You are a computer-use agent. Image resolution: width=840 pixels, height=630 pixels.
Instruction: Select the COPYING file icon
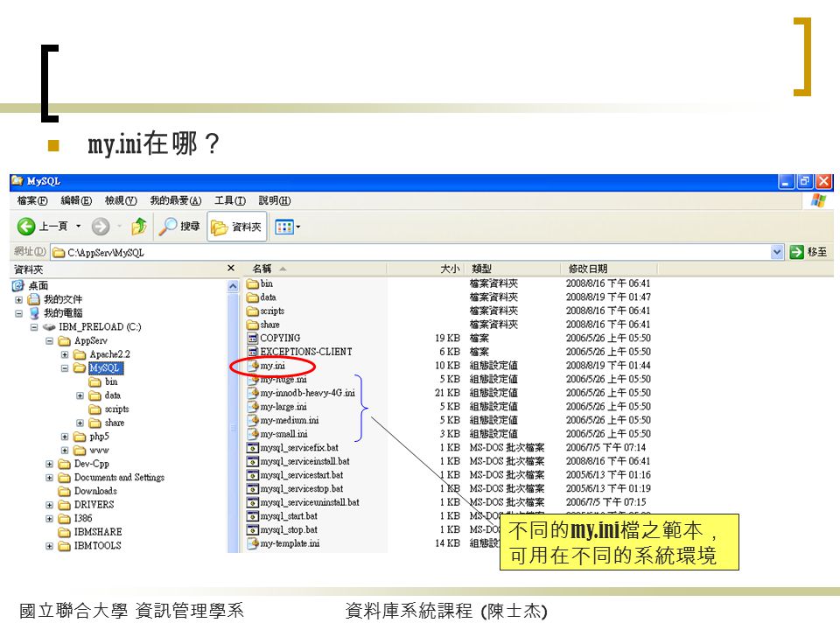click(x=252, y=338)
